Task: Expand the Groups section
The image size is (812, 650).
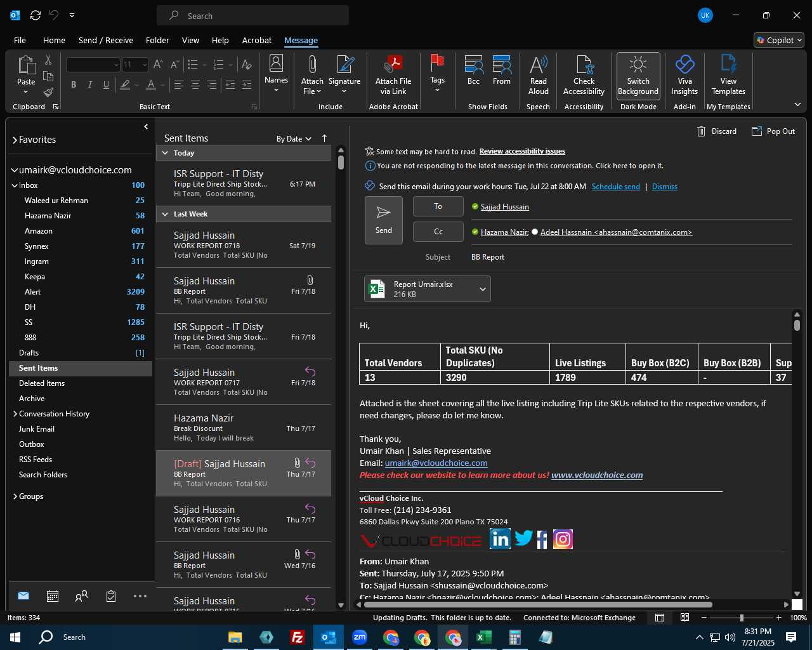Action: (x=15, y=496)
